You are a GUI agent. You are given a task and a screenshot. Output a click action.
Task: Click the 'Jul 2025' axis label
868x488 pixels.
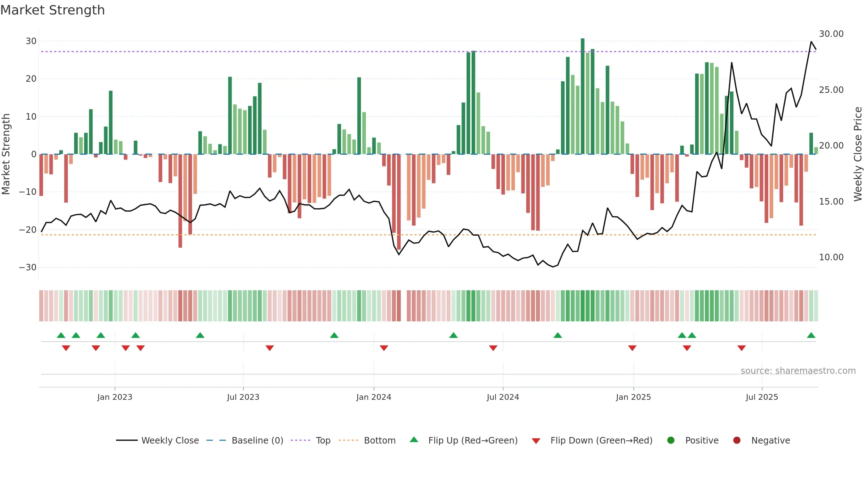pyautogui.click(x=762, y=397)
